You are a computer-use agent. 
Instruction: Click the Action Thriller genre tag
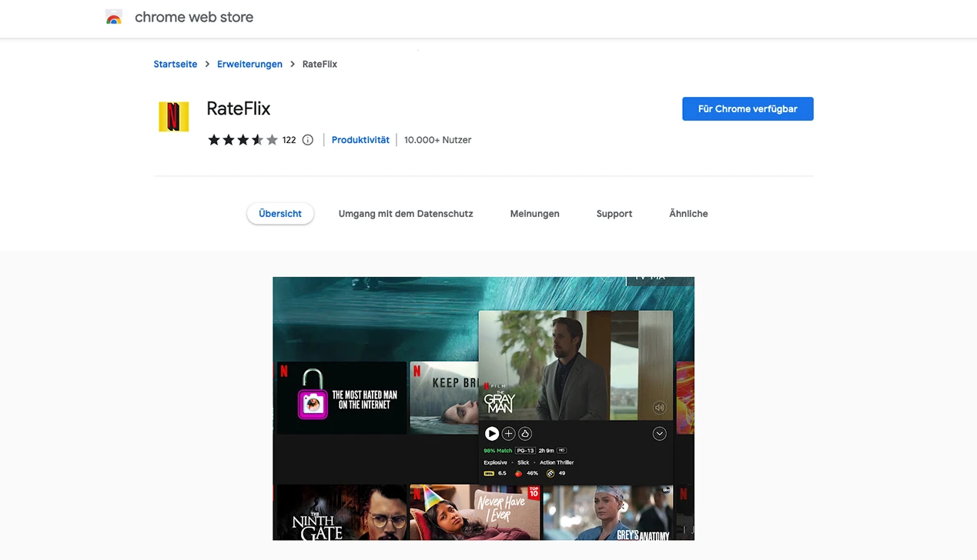click(557, 462)
